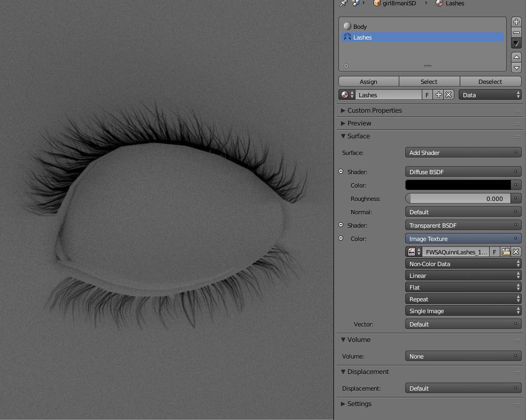This screenshot has width=526, height=420.
Task: Open Normal Default dropdown
Action: click(x=463, y=212)
